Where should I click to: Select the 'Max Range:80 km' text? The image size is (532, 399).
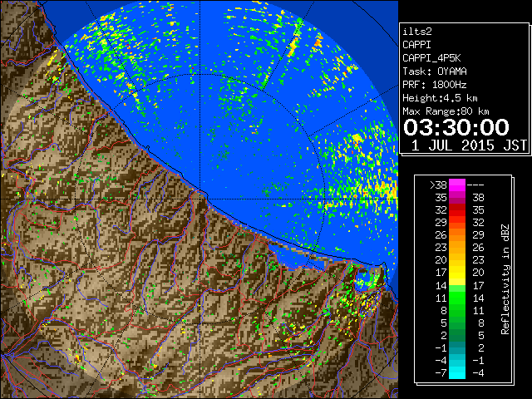(x=446, y=111)
